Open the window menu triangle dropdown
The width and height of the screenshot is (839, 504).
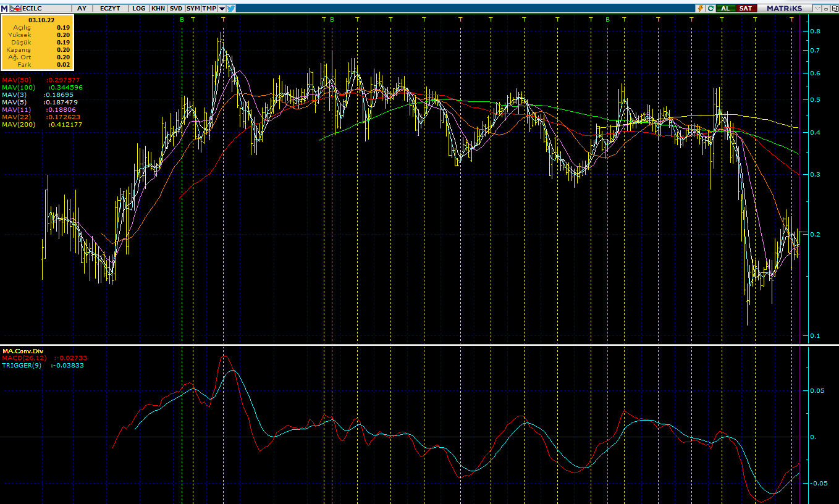(x=817, y=9)
